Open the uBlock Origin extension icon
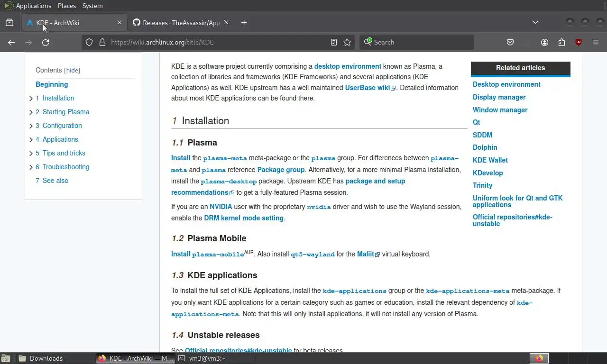The width and height of the screenshot is (607, 364). [579, 42]
